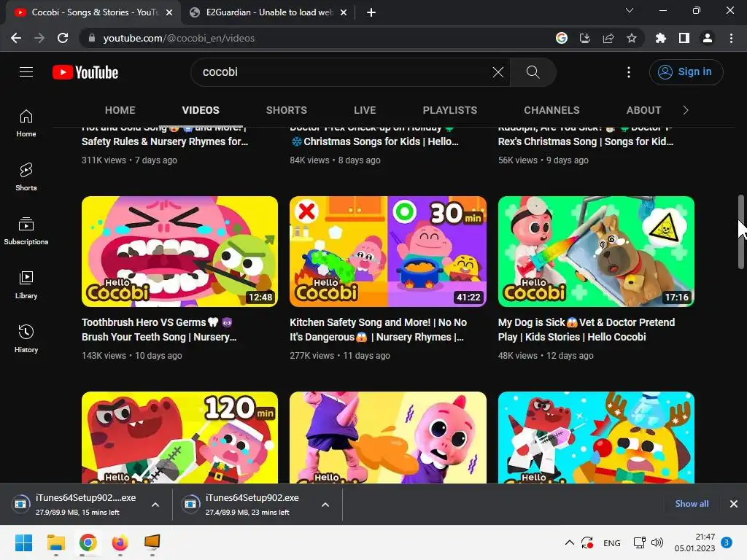The image size is (747, 560).
Task: Click share this page icon
Action: point(608,38)
